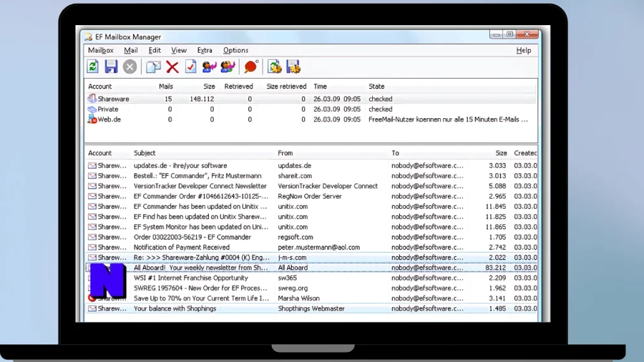
Task: Open the View menu
Action: [179, 50]
